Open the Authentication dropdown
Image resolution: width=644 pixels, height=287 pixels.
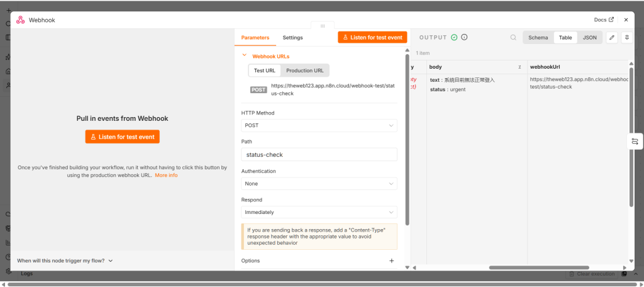[319, 183]
